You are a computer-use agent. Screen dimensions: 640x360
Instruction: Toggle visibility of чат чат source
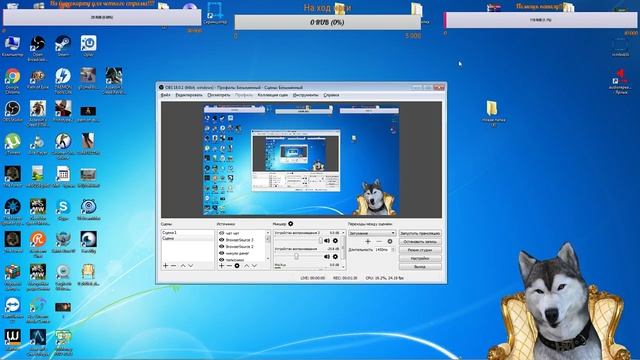[222, 233]
